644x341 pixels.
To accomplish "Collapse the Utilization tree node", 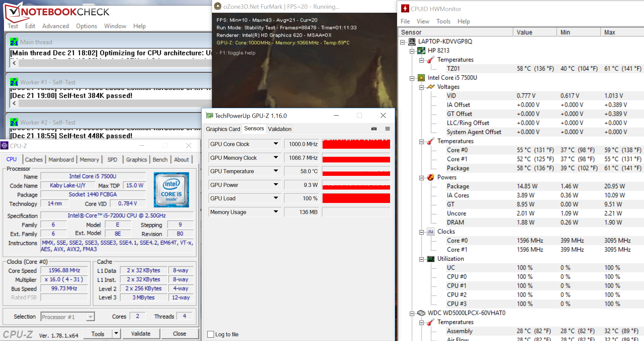I will point(421,259).
